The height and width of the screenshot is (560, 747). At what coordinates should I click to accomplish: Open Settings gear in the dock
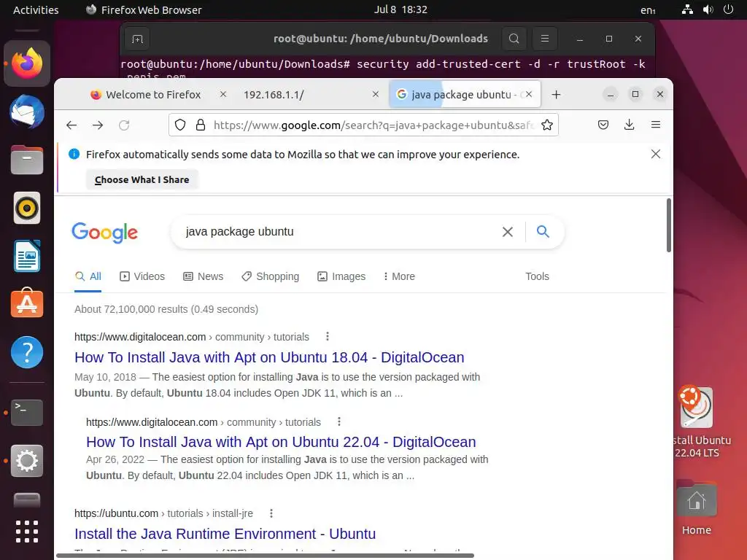27,461
